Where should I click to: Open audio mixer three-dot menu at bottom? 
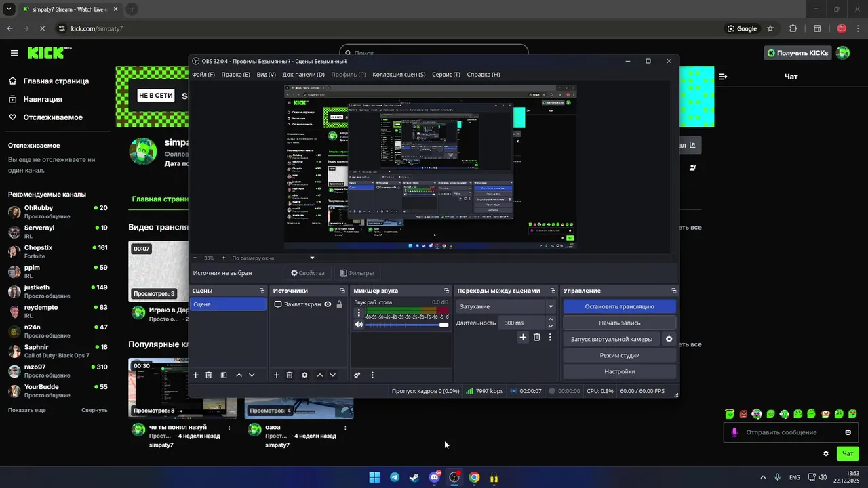tap(372, 375)
